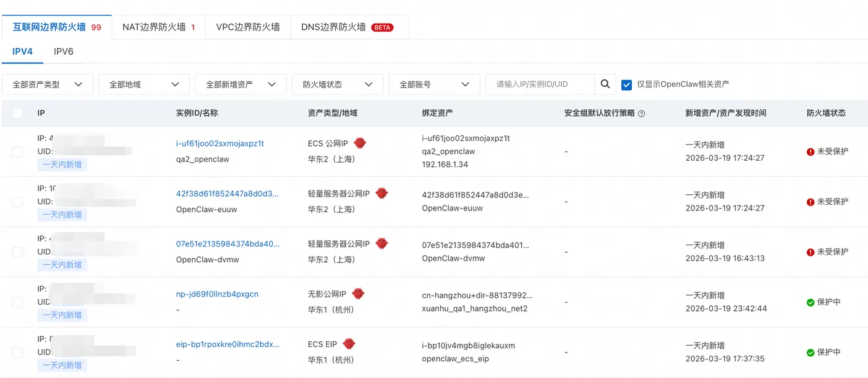The image size is (868, 378).
Task: Click red warning icon in qa2_openclaw row
Action: [x=810, y=151]
